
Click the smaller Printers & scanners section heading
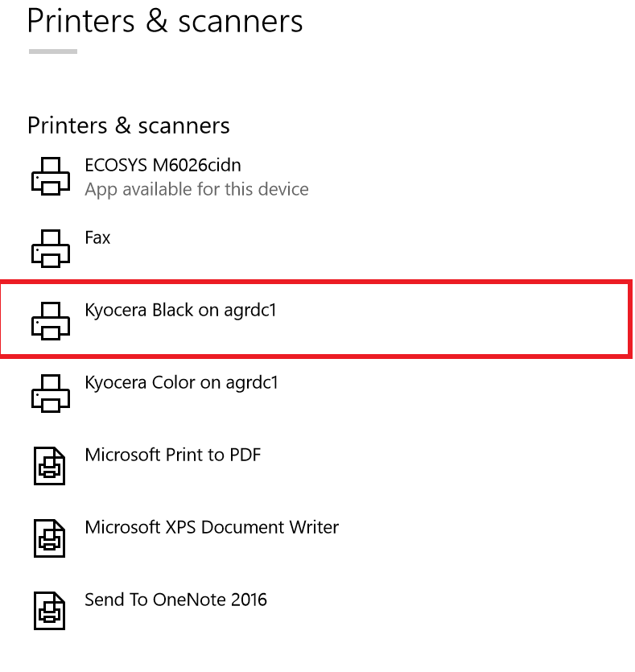tap(129, 126)
